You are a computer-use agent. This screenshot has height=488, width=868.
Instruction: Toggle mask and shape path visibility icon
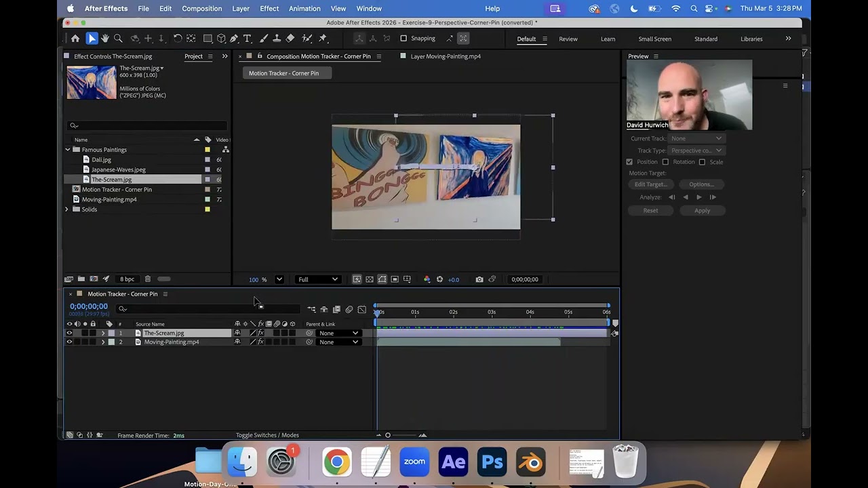pyautogui.click(x=382, y=279)
